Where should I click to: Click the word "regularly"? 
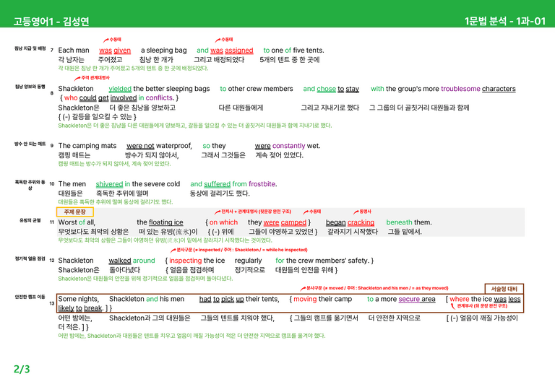coord(248,261)
